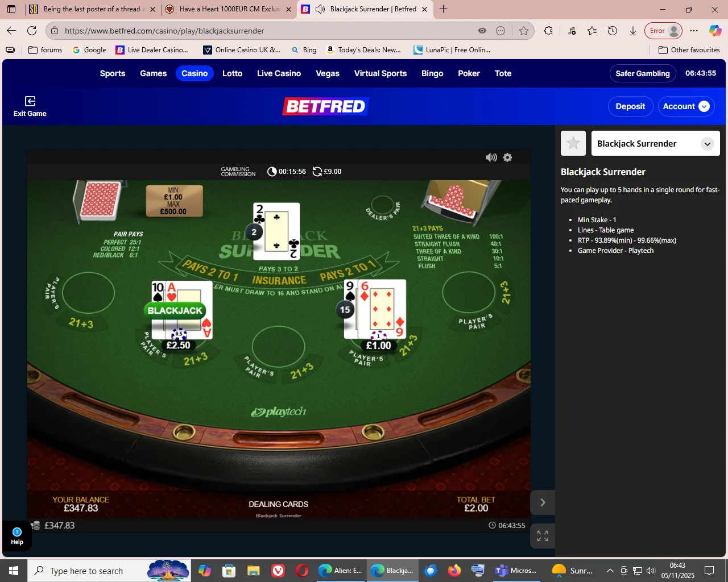Screen dimensions: 728x582
Task: Open the Online Casino UK favourite
Action: pos(242,50)
